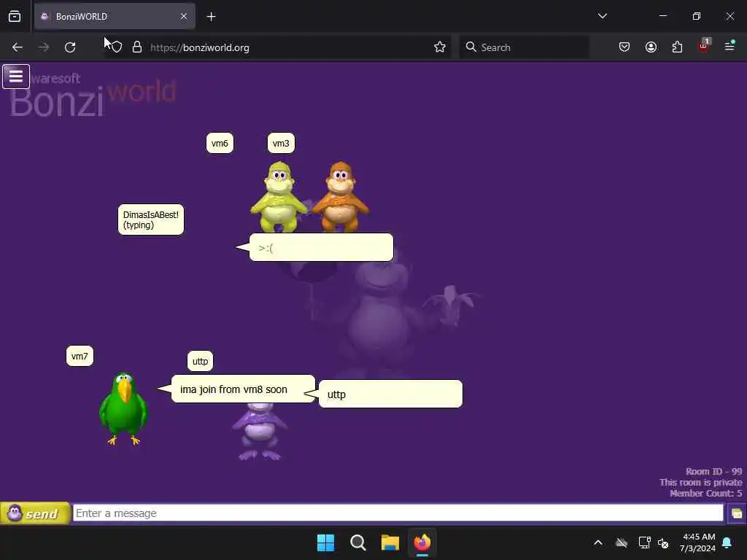Screen dimensions: 747x560
Task: Open Firefox account icon
Action: pyautogui.click(x=651, y=47)
